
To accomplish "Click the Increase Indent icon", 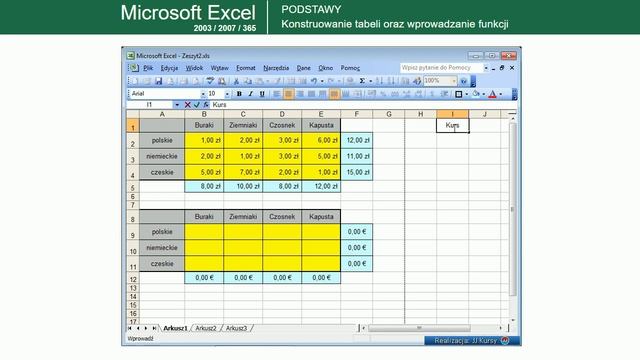I will tap(444, 94).
